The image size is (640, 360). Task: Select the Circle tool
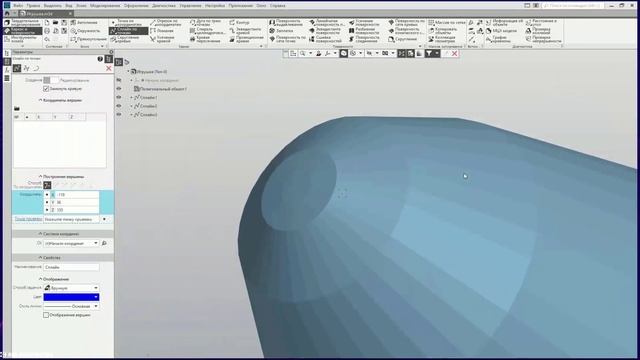(85, 31)
